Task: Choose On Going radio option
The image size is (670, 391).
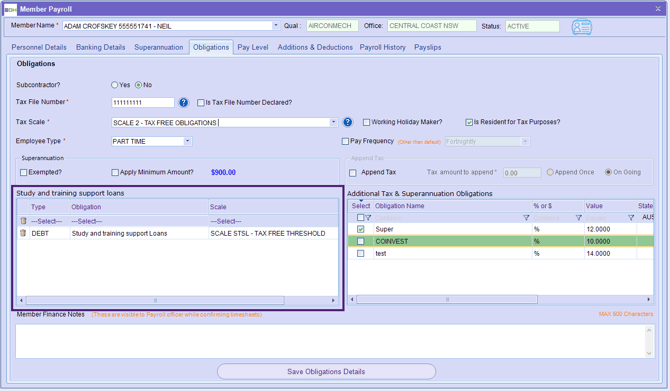Action: 608,172
